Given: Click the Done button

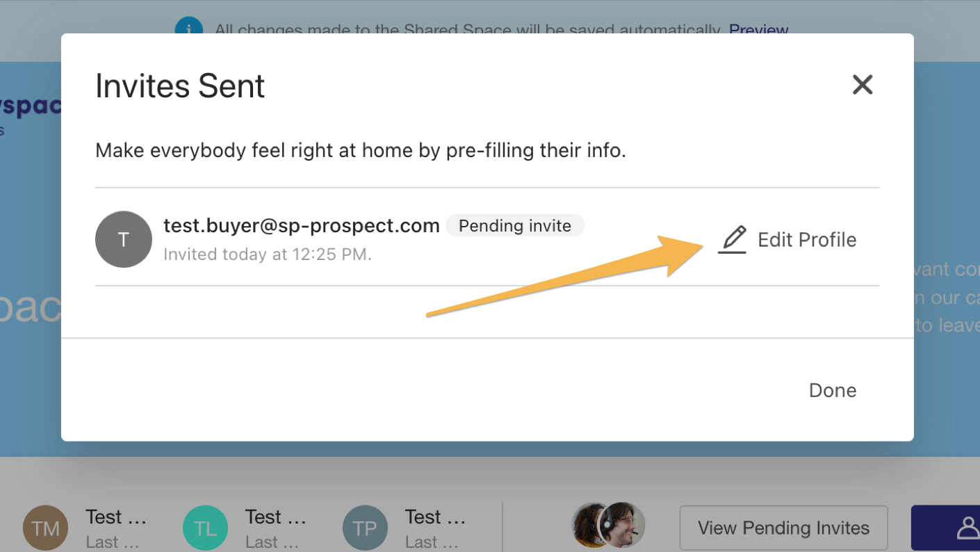Looking at the screenshot, I should (833, 390).
